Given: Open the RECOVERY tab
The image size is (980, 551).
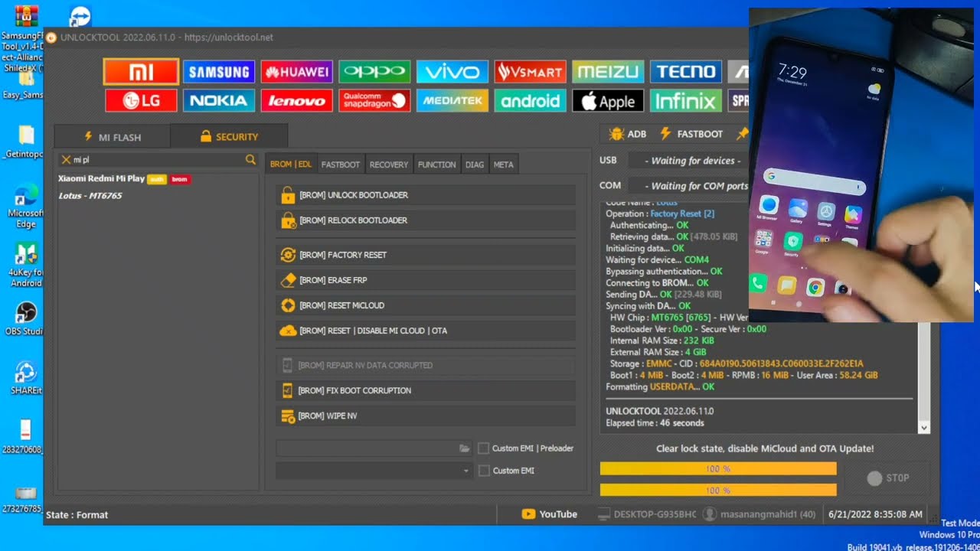Looking at the screenshot, I should pyautogui.click(x=389, y=165).
